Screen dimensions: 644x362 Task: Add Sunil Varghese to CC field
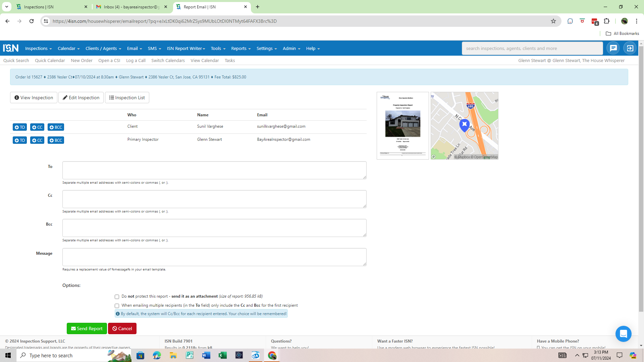[37, 127]
